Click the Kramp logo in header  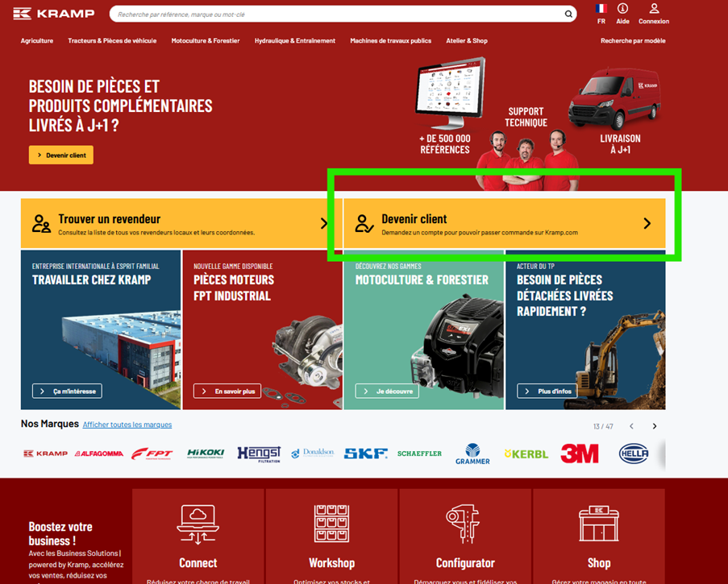point(54,14)
